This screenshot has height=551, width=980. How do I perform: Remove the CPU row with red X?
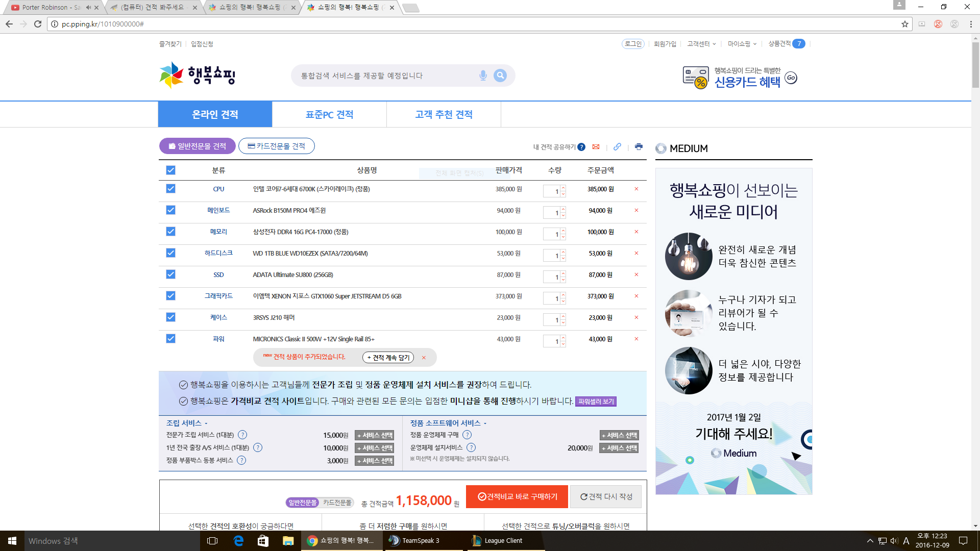pos(636,189)
